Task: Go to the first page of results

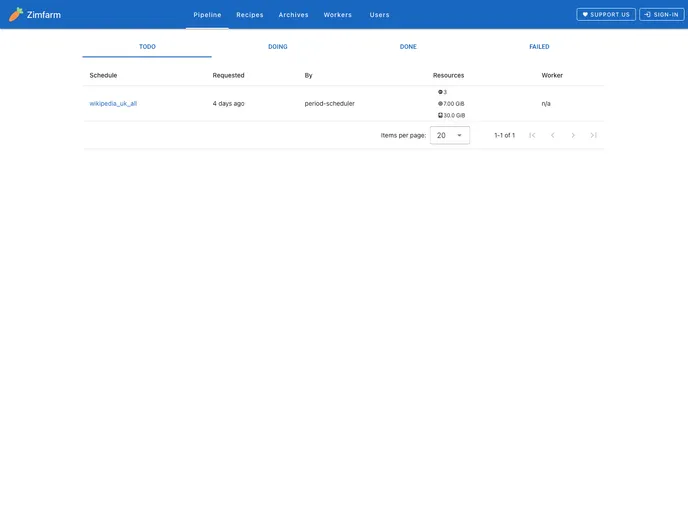Action: pos(532,135)
